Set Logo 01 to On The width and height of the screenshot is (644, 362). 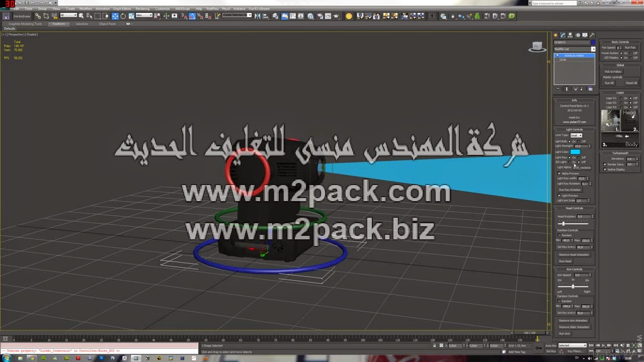tap(621, 98)
